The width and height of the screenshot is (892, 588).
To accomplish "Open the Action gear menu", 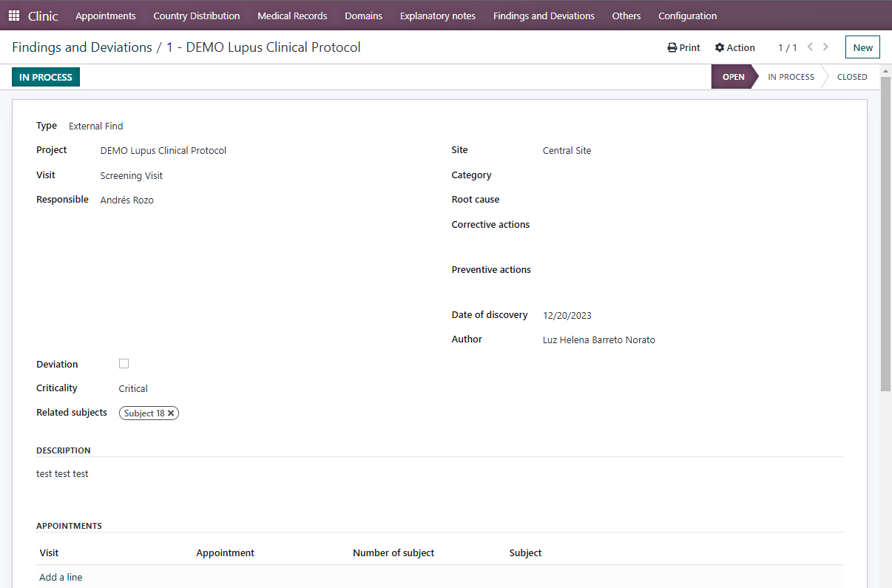I will [734, 47].
